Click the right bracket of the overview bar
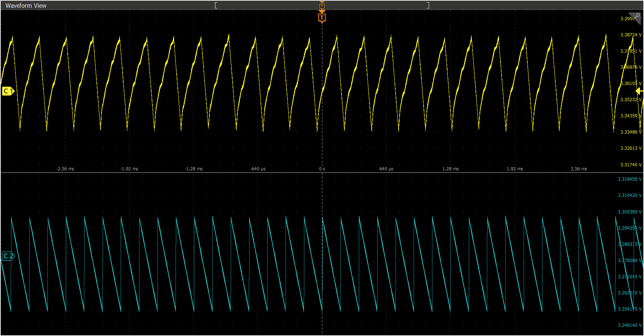644x336 pixels. tap(428, 5)
